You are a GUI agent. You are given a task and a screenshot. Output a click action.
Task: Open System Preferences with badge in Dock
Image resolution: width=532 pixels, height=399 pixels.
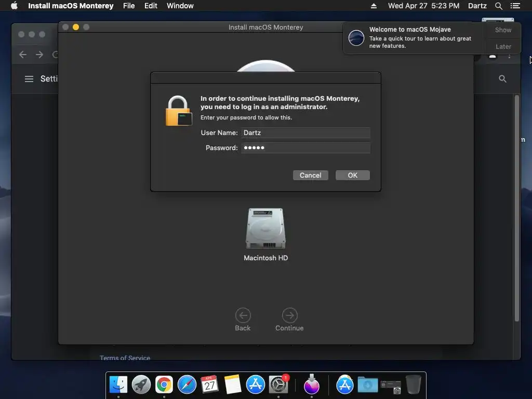pyautogui.click(x=278, y=384)
